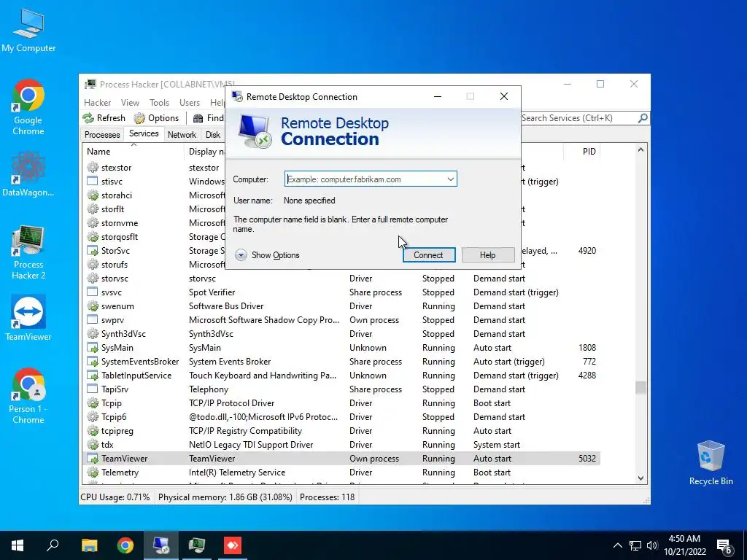The width and height of the screenshot is (747, 560).
Task: Select the swenum service row
Action: click(341, 306)
